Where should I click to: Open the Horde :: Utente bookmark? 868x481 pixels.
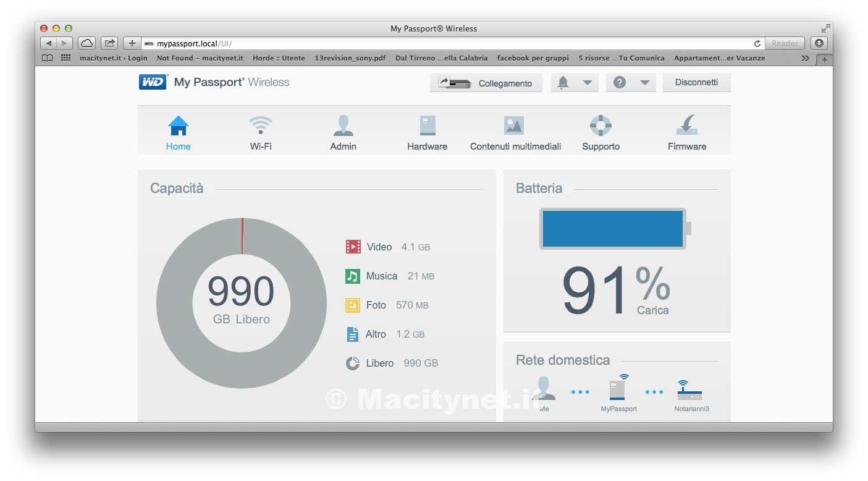click(279, 58)
